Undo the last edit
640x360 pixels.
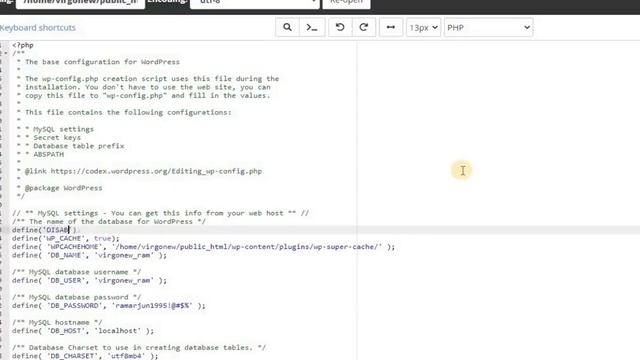click(340, 27)
